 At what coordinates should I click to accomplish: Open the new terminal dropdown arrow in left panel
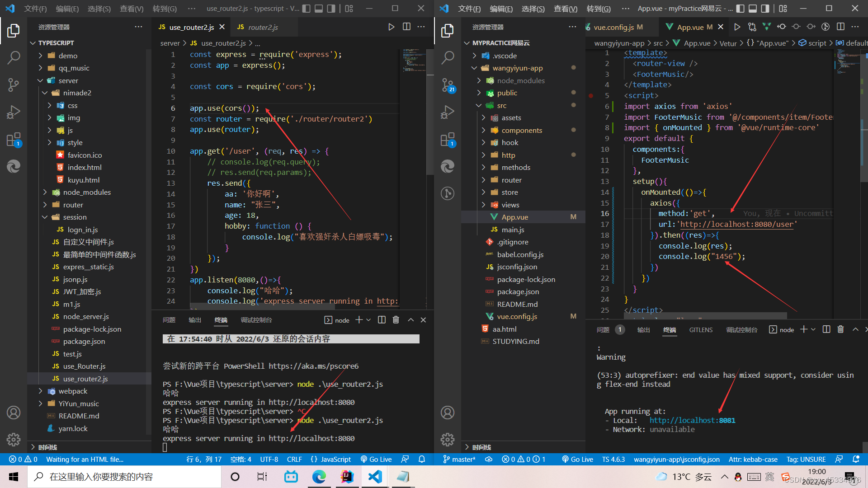coord(368,320)
